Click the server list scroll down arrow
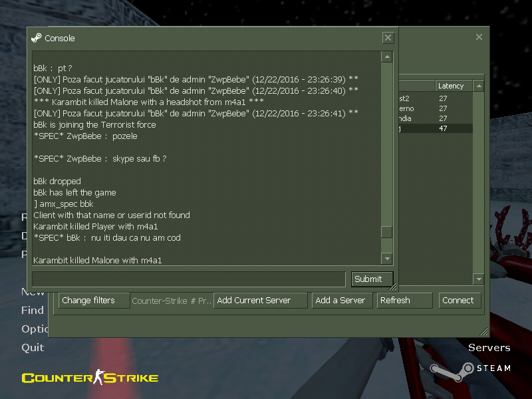 tap(477, 279)
